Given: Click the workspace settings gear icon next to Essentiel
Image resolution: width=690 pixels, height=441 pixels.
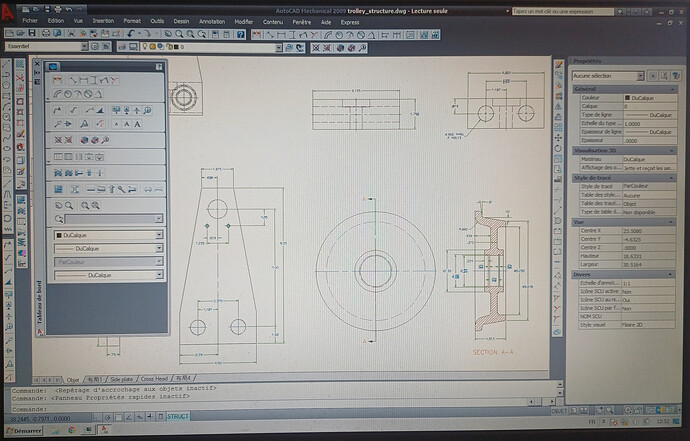Looking at the screenshot, I should (95, 46).
